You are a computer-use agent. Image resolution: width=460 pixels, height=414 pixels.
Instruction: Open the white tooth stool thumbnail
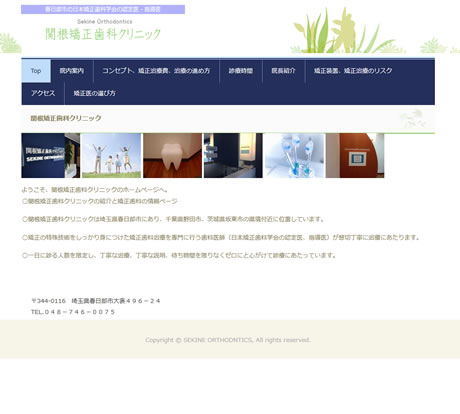(x=172, y=155)
